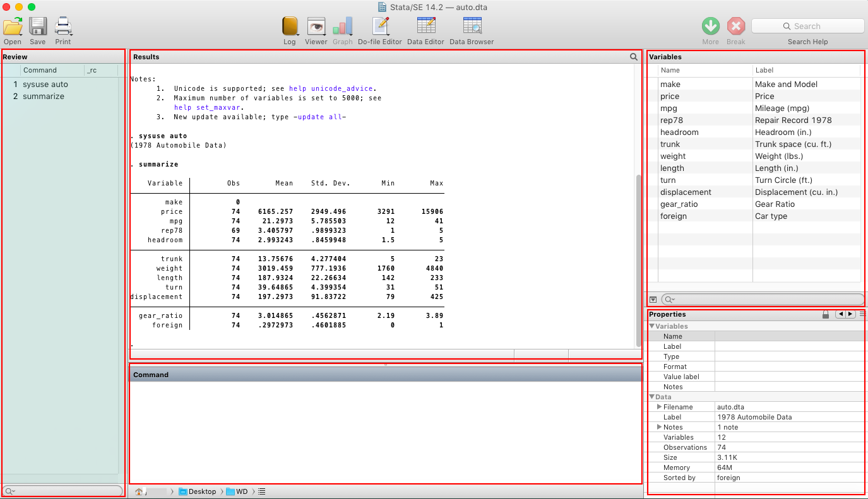This screenshot has width=868, height=499.
Task: Open the Variables filter dropdown arrow
Action: click(x=653, y=300)
